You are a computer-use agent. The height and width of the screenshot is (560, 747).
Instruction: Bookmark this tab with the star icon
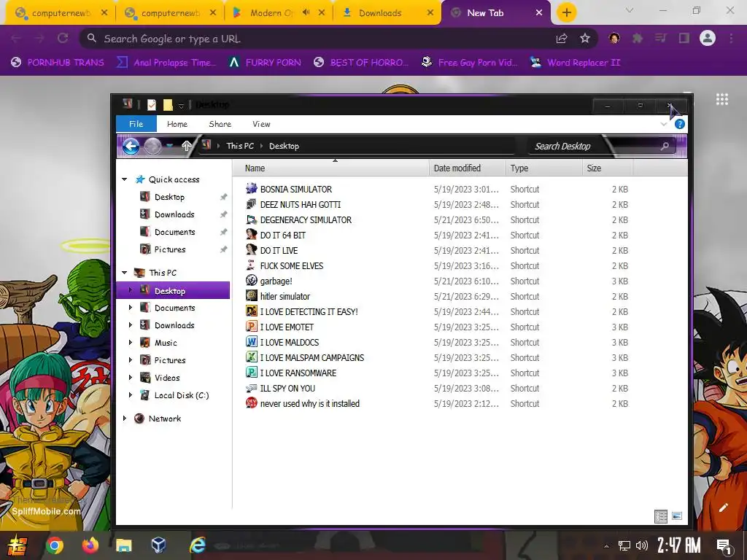tap(585, 39)
